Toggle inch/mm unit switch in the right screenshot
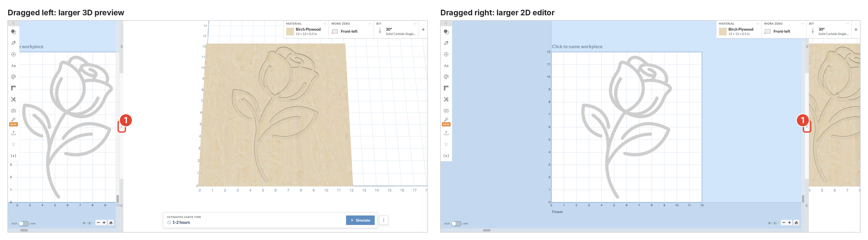This screenshot has width=868, height=240. pos(456,224)
